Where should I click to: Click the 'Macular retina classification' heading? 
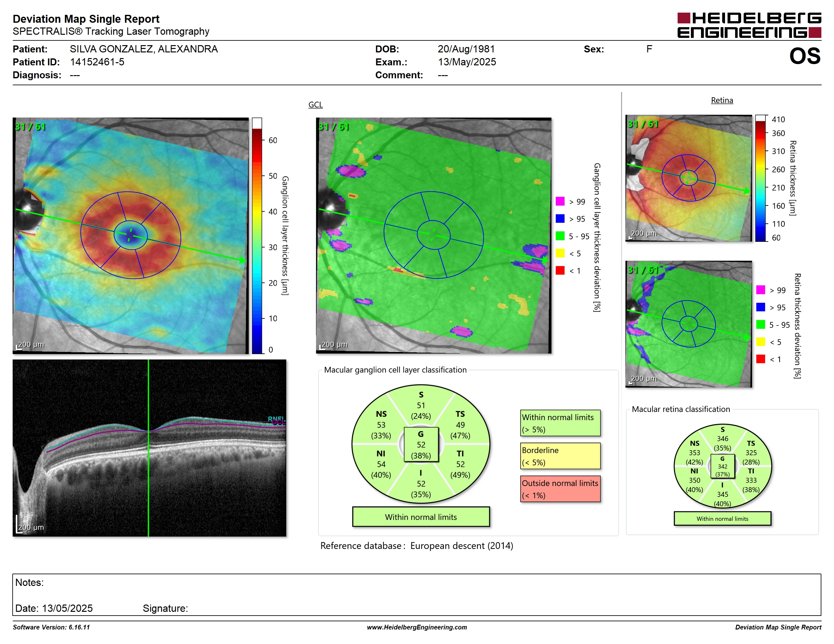(681, 409)
